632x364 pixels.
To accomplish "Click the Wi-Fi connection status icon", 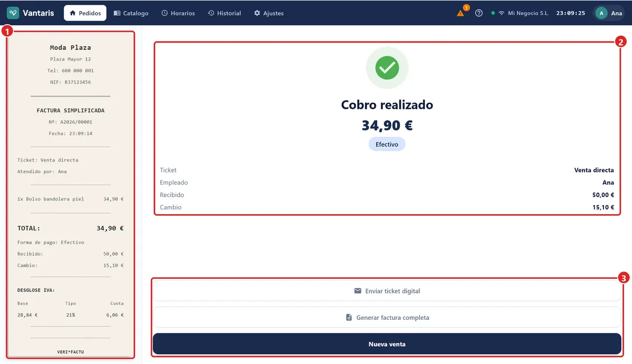I will pyautogui.click(x=501, y=13).
